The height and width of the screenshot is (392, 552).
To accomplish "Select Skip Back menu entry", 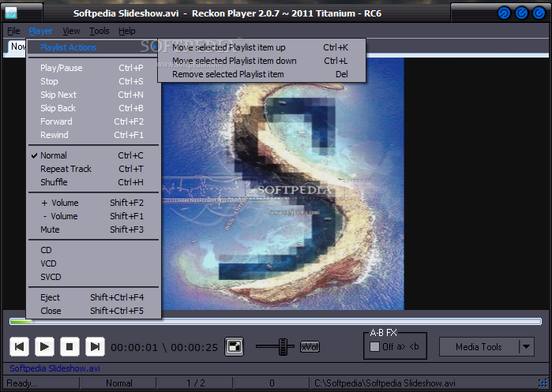I will (x=94, y=108).
